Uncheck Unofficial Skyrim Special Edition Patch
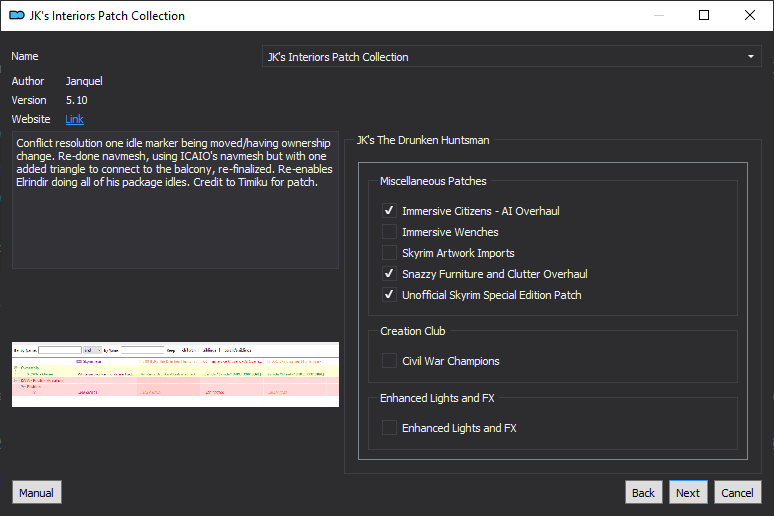 [x=389, y=295]
